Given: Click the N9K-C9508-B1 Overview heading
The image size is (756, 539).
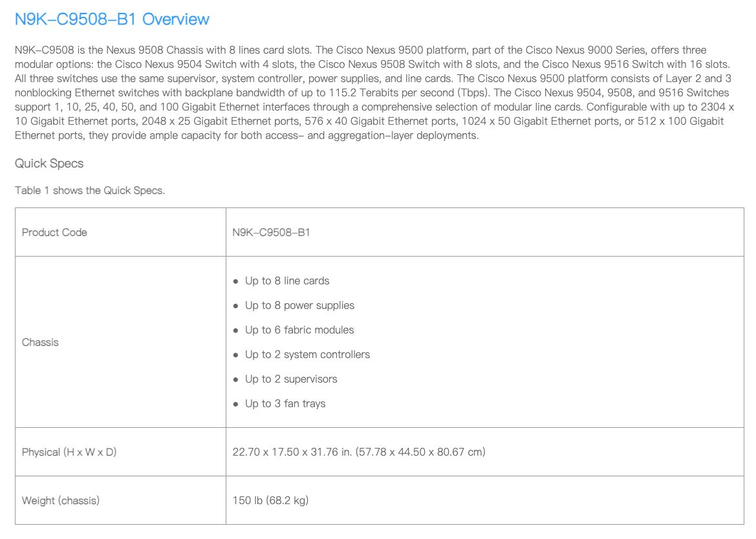Looking at the screenshot, I should click(x=112, y=19).
